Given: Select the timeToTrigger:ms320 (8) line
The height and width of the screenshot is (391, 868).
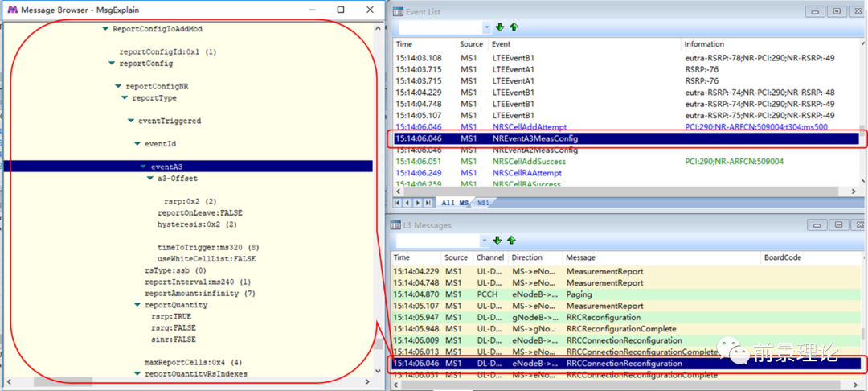Looking at the screenshot, I should point(208,247).
